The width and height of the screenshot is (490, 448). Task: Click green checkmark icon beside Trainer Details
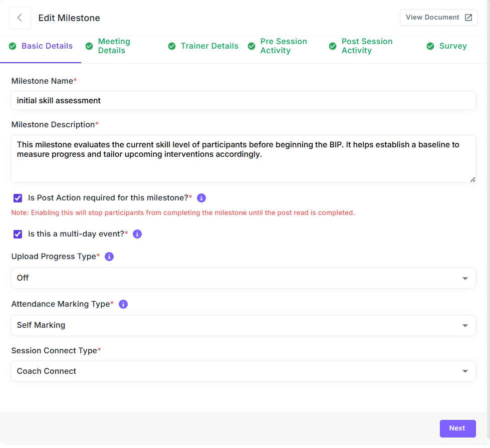point(172,46)
